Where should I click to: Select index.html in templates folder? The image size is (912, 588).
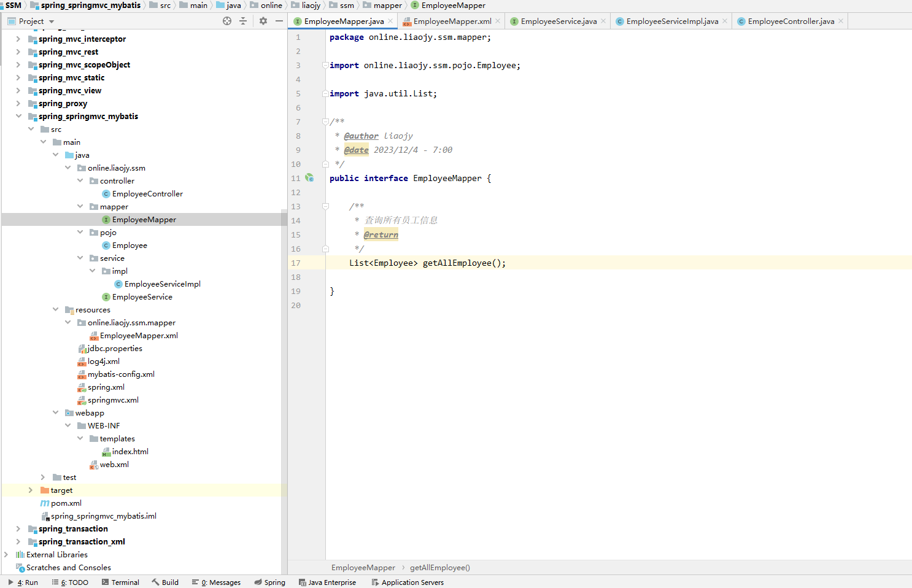click(130, 451)
